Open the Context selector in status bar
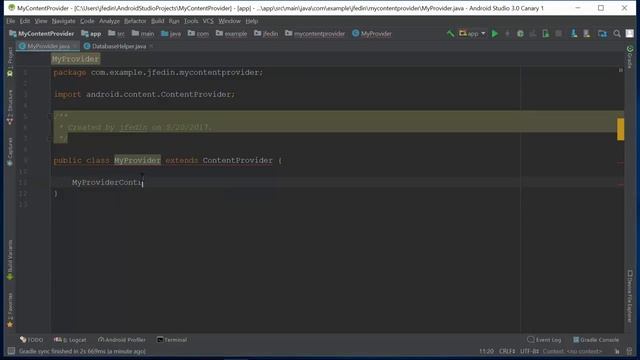 click(572, 351)
